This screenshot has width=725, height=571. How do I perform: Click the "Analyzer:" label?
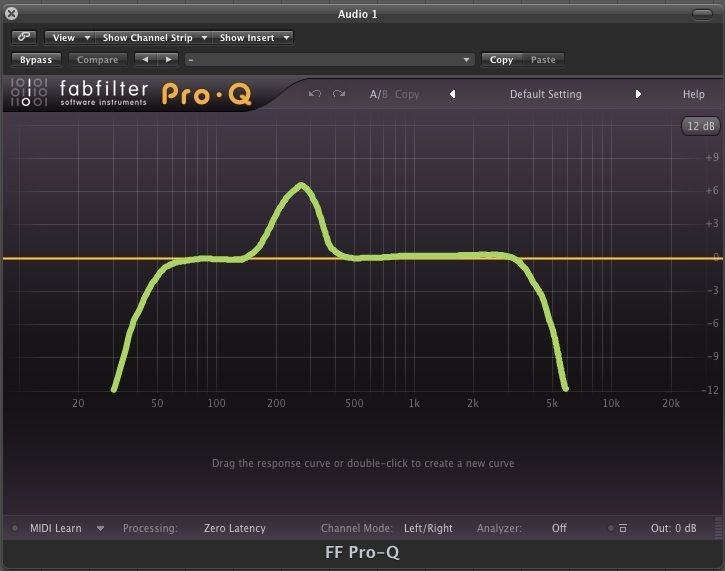[499, 528]
